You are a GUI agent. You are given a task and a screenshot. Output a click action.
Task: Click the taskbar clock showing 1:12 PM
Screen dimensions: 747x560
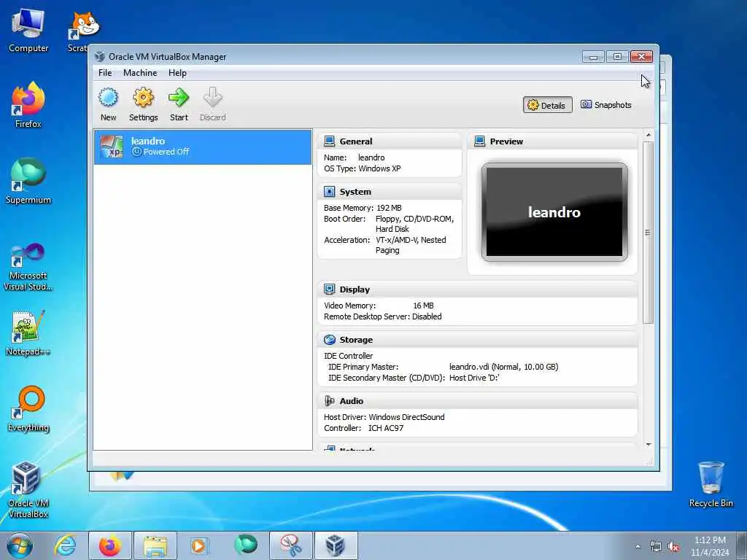[x=710, y=540]
